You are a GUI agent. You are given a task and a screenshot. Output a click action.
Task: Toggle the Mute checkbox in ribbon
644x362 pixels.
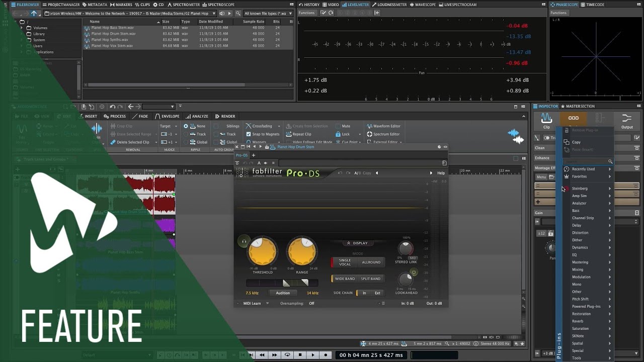[x=338, y=126]
